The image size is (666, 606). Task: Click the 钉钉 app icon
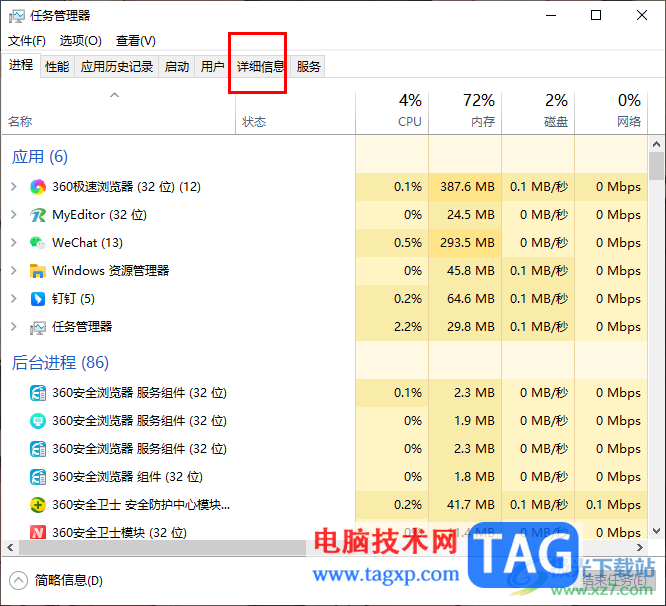pyautogui.click(x=38, y=299)
